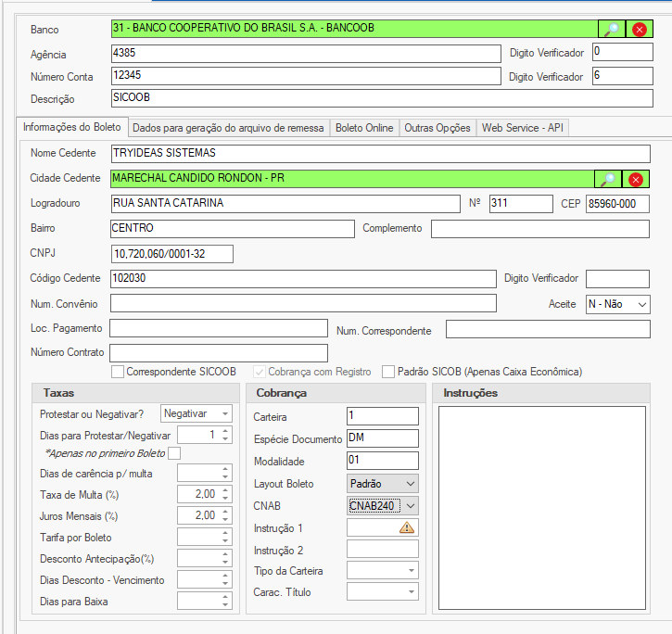Click the Juros Mensais value box
The image size is (672, 634).
pyautogui.click(x=198, y=515)
